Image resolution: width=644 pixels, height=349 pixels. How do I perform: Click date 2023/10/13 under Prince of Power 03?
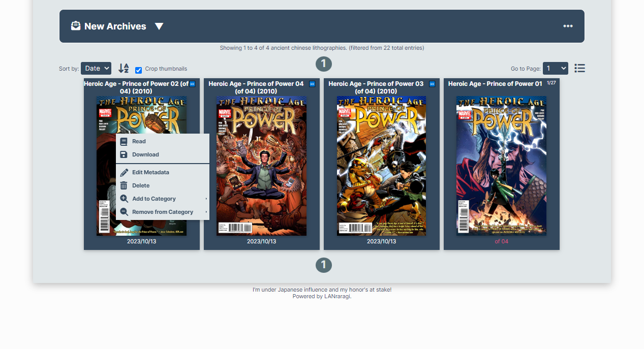click(x=381, y=241)
